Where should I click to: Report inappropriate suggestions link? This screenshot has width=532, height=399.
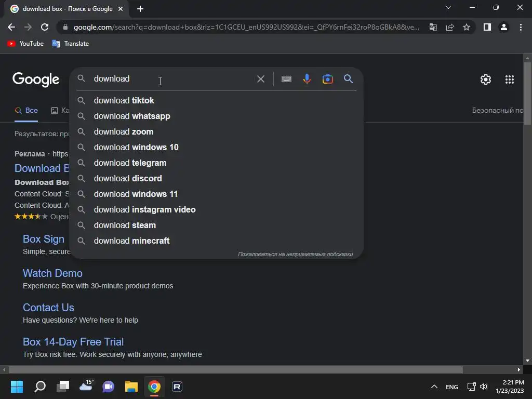click(295, 254)
